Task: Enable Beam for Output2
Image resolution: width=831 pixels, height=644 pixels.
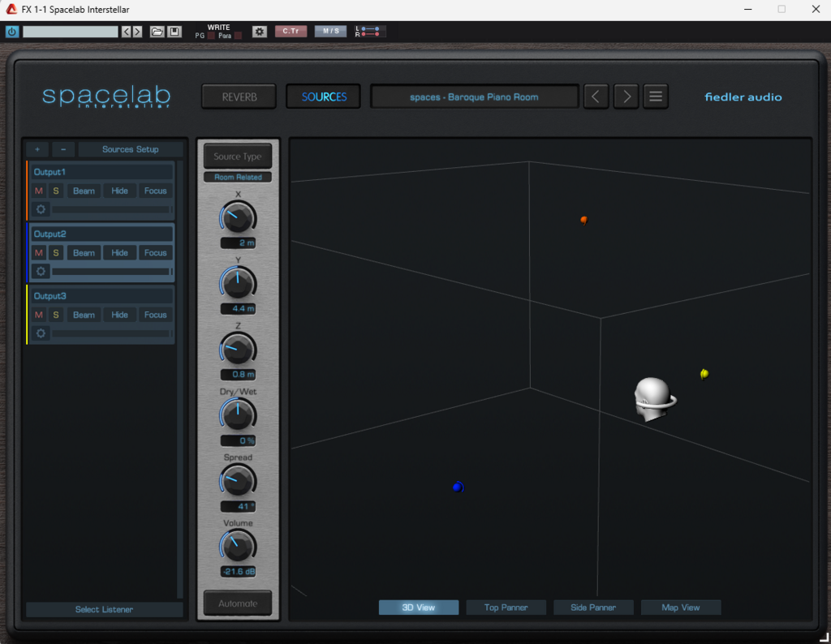Action: [x=84, y=252]
